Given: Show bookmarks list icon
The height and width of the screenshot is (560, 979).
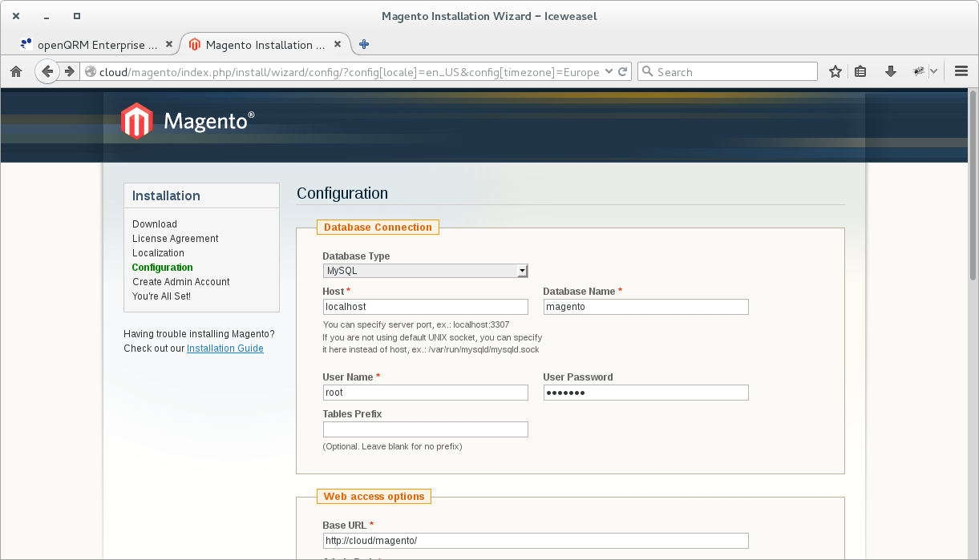Looking at the screenshot, I should coord(860,71).
